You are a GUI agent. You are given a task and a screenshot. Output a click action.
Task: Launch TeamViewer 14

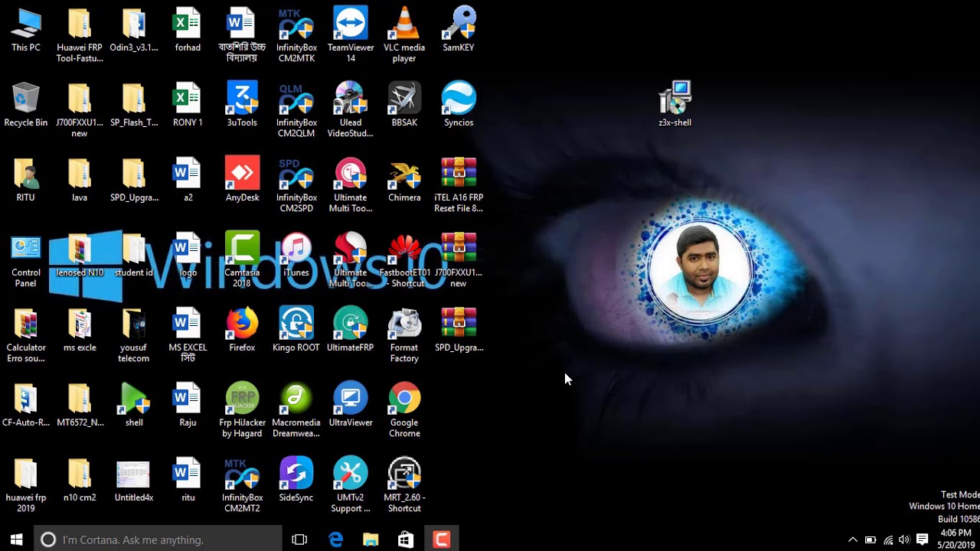(x=351, y=34)
